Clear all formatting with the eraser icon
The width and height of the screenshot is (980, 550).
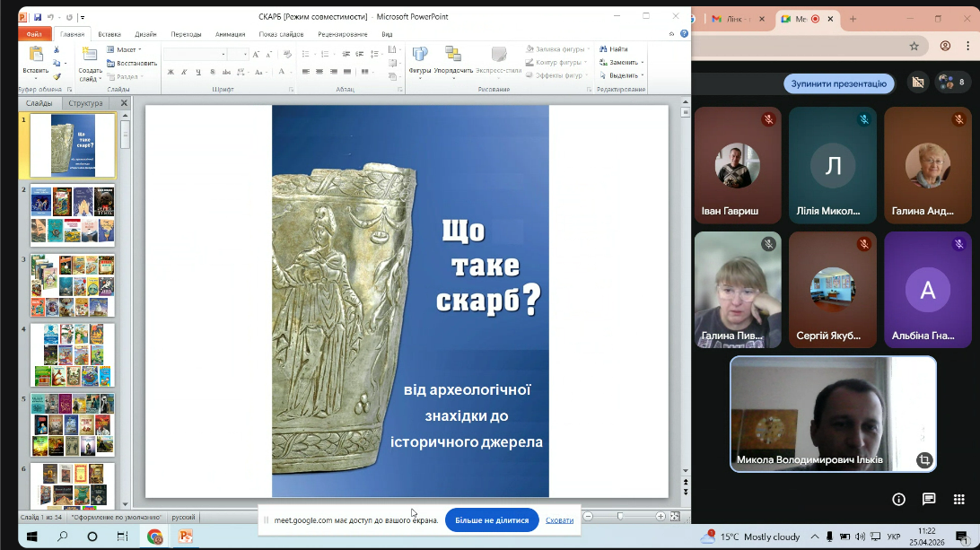click(287, 55)
